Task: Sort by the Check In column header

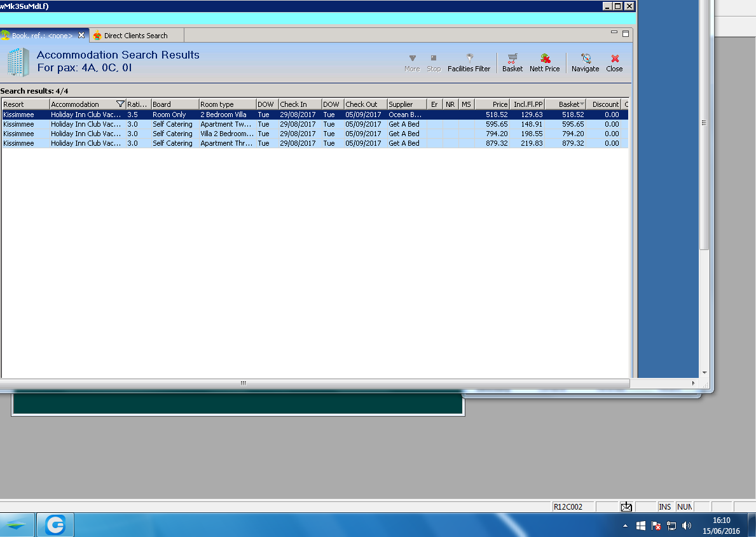Action: [x=300, y=104]
